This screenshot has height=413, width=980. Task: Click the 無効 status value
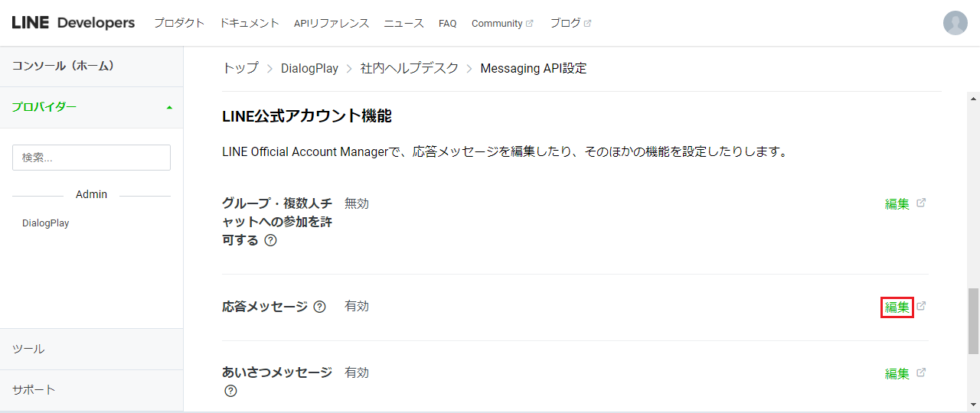coord(357,203)
